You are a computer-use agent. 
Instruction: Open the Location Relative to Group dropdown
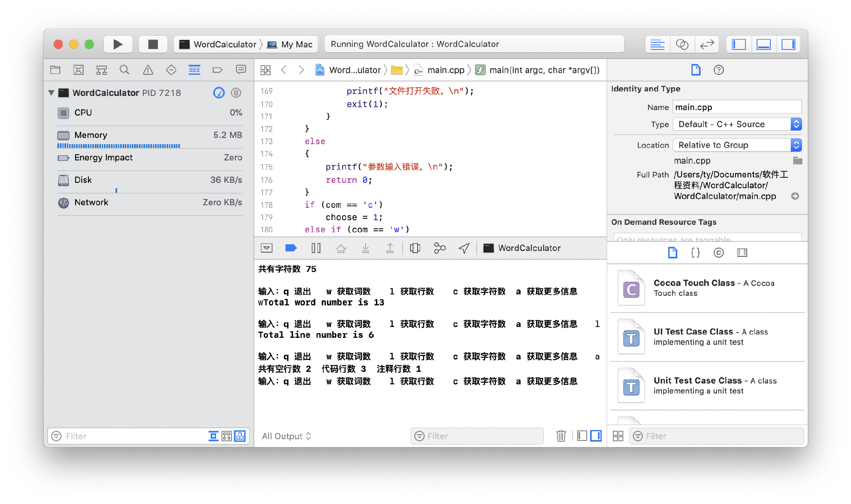click(x=737, y=145)
